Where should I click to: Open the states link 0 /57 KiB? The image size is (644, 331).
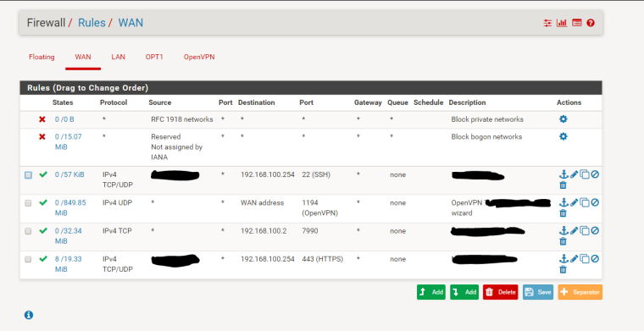(x=69, y=174)
